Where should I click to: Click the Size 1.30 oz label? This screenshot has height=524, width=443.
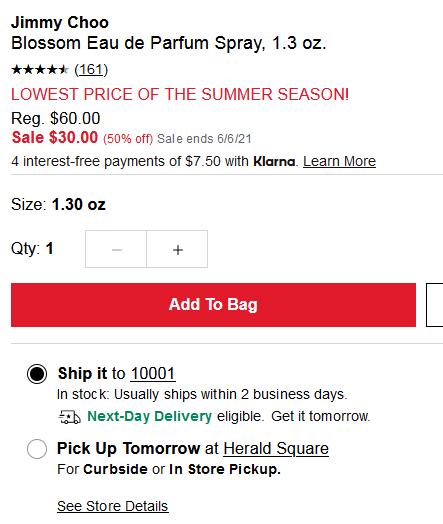[x=58, y=205]
